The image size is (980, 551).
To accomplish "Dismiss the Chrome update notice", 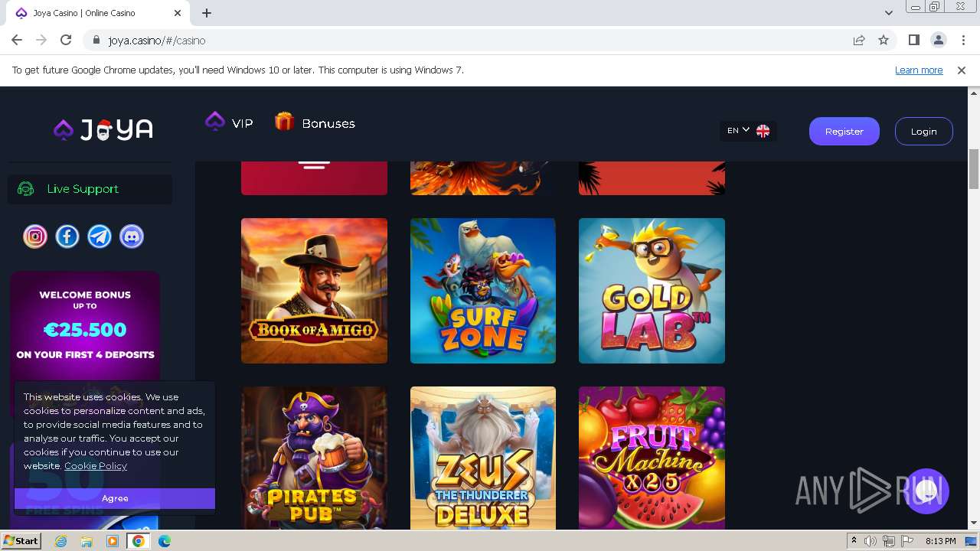I will pyautogui.click(x=962, y=70).
